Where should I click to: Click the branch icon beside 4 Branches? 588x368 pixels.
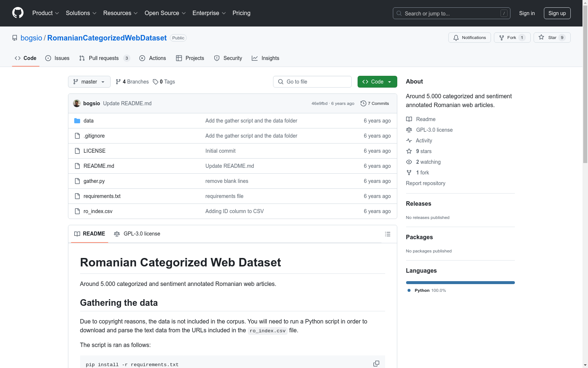click(118, 82)
